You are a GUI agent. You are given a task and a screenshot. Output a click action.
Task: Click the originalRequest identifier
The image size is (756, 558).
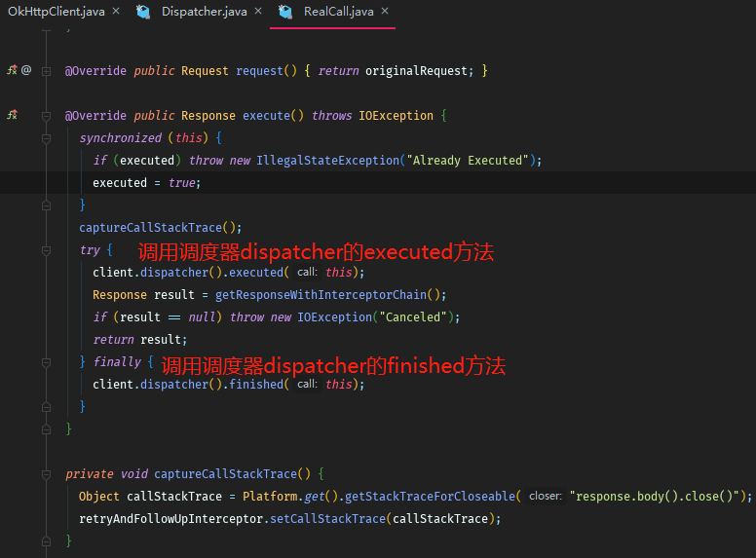coord(416,71)
